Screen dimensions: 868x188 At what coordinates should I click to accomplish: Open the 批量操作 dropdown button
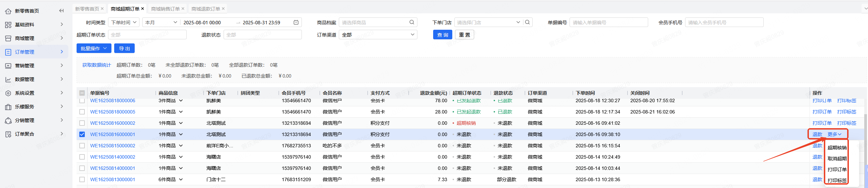tap(94, 49)
